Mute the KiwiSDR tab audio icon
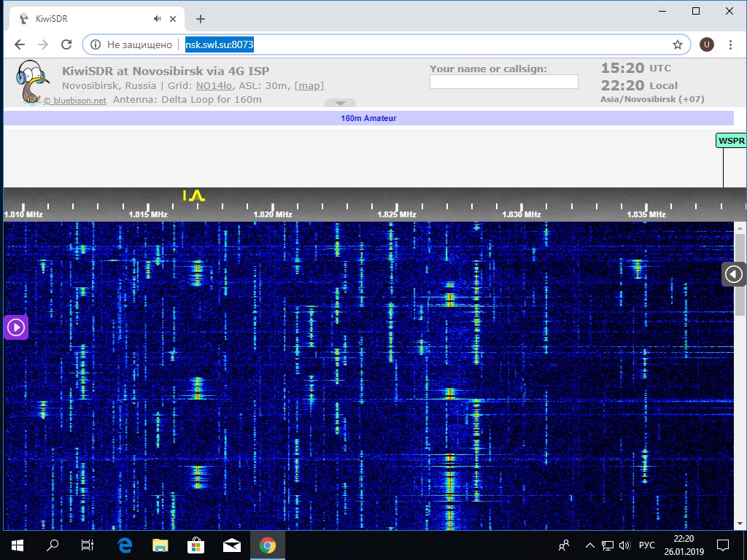 pyautogui.click(x=158, y=19)
